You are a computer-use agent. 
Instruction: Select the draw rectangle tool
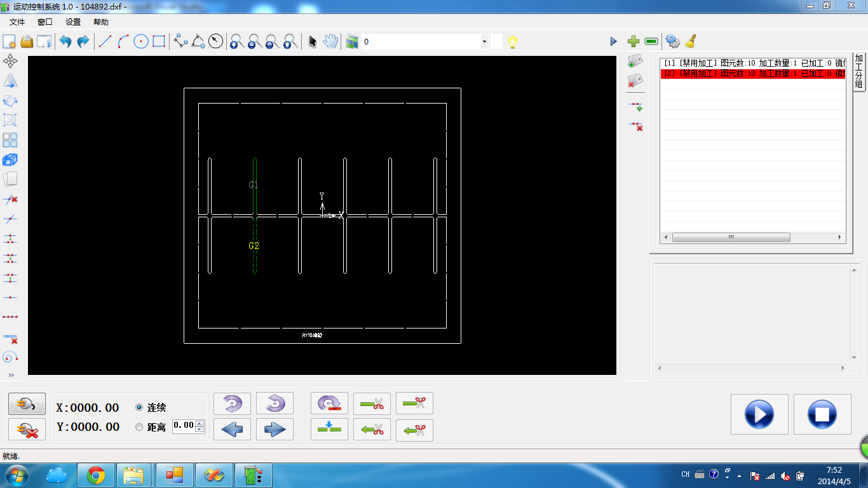159,42
